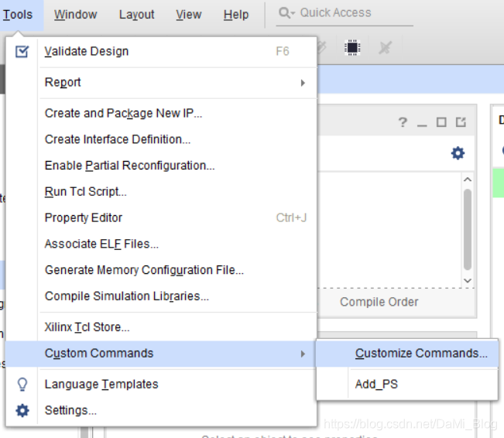Image resolution: width=504 pixels, height=438 pixels.
Task: Click the panel help question mark icon
Action: pos(403,122)
